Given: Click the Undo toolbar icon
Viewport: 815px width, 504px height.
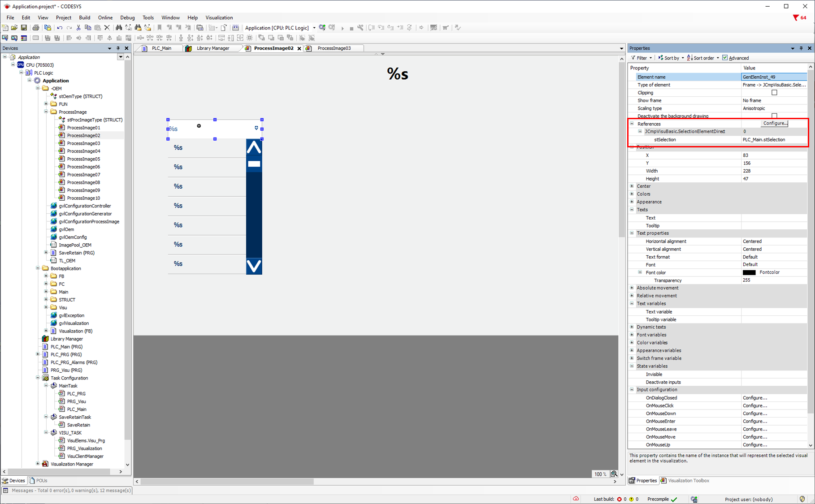Looking at the screenshot, I should point(60,28).
